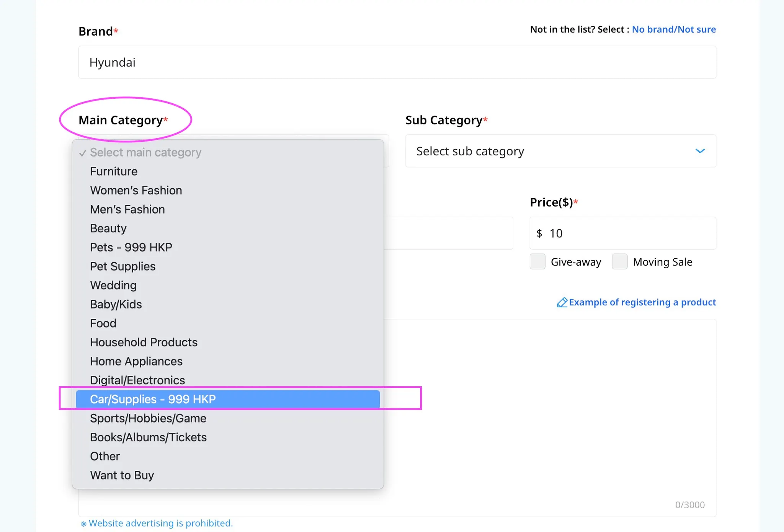Pick Books/Albums/Tickets category

coord(148,437)
